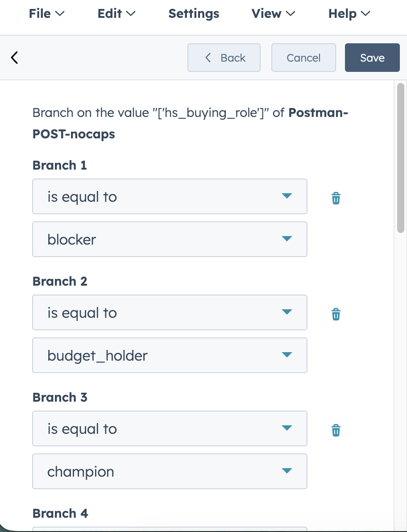Image resolution: width=407 pixels, height=532 pixels.
Task: Open the champion value dropdown
Action: [170, 471]
